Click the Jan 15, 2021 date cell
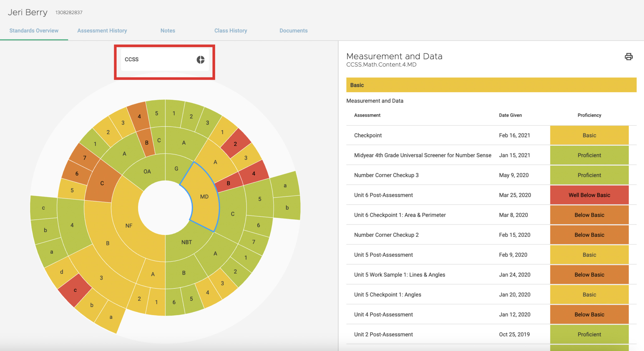 514,155
